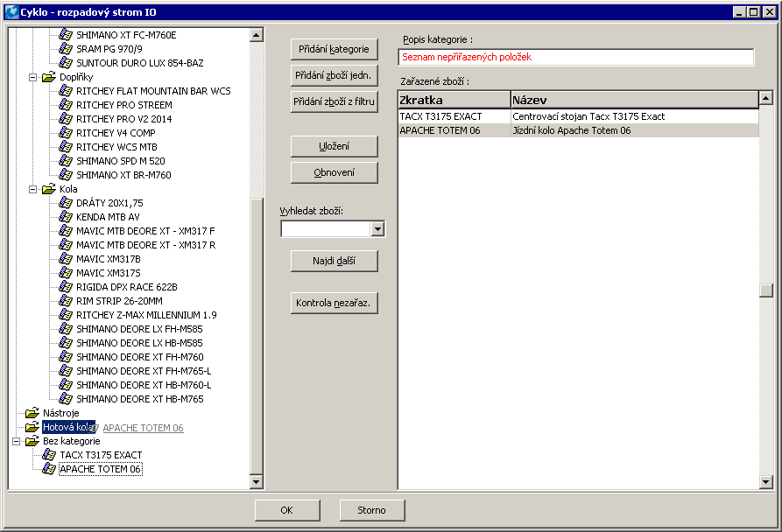Click the goods table scrollbar up arrow

pyautogui.click(x=766, y=98)
